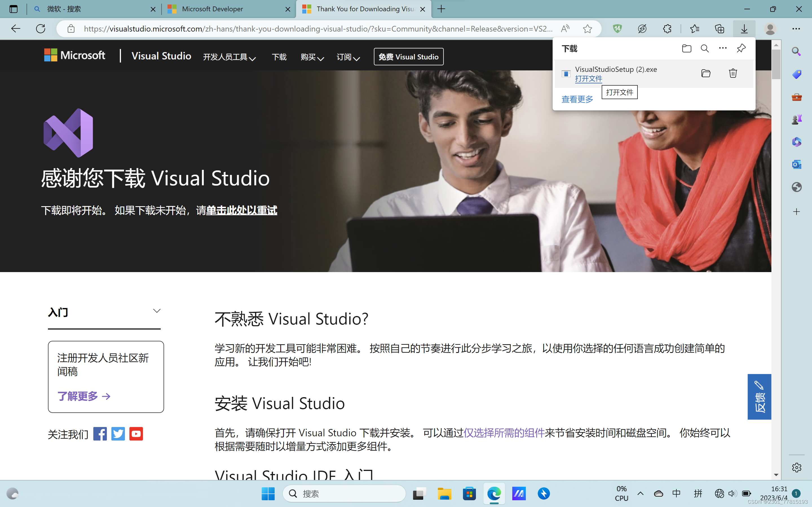Delete VisualStudioSetup (2).exe download entry
Screen dimensions: 812x507
[x=733, y=73]
